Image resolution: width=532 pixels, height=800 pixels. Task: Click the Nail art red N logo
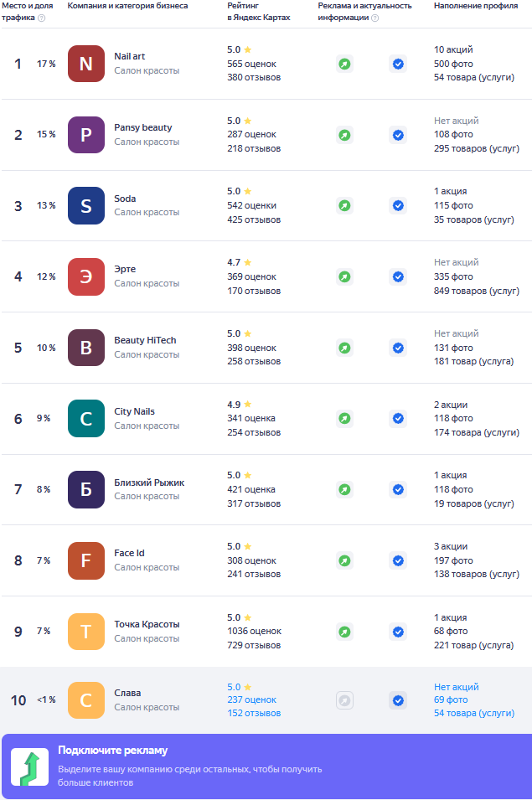(86, 64)
